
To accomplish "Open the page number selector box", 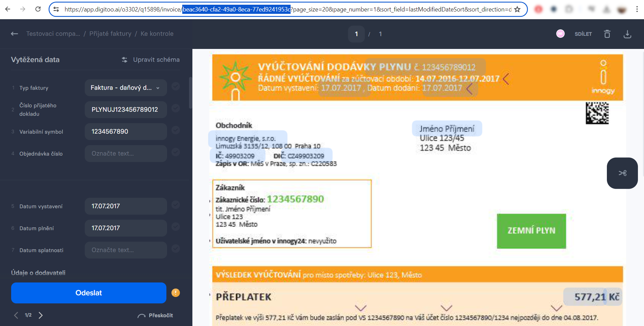I will point(356,34).
